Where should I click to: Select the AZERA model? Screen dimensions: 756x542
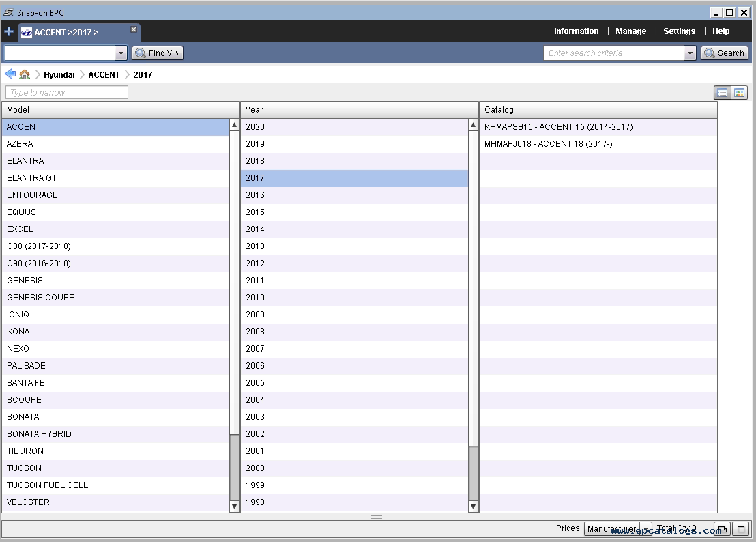pos(116,144)
